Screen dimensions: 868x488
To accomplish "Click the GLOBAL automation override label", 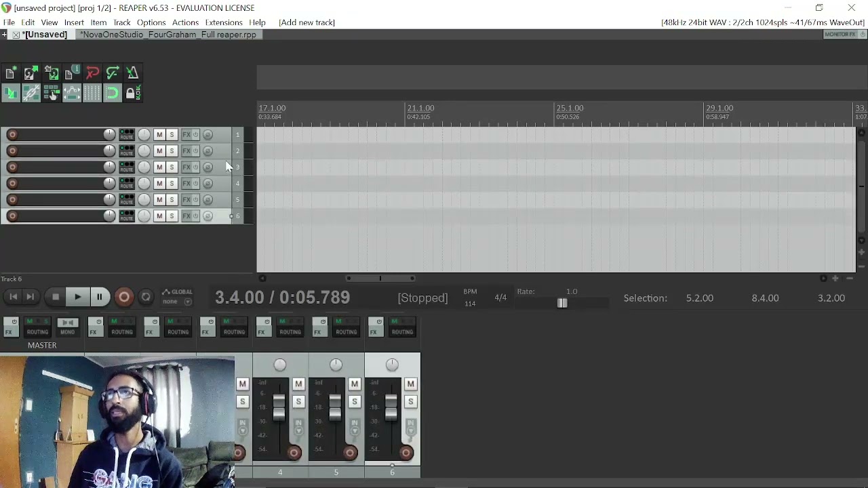I will click(178, 292).
